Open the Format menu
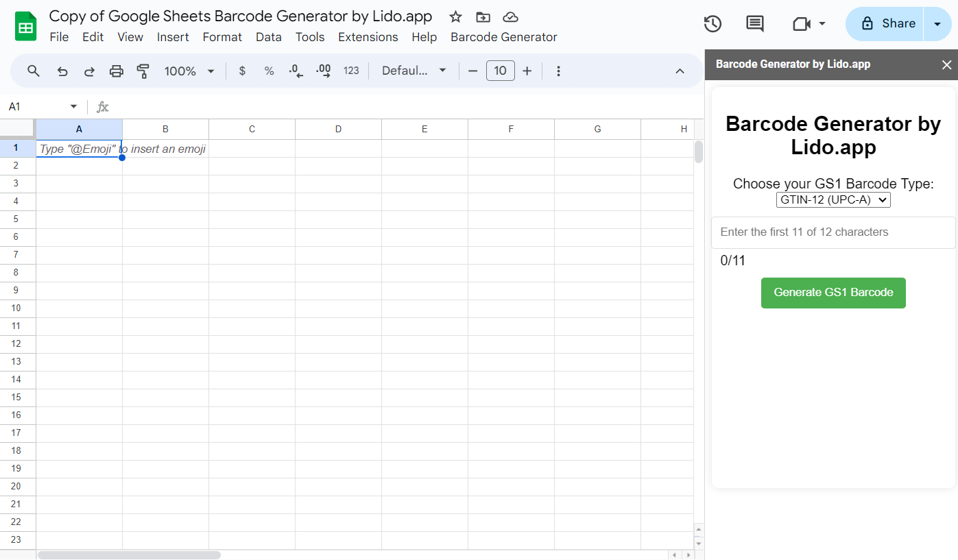 click(222, 37)
